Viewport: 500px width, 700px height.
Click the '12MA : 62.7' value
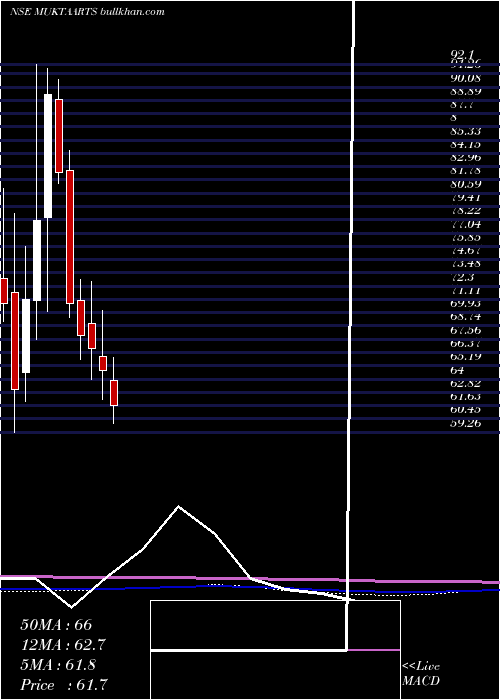coord(63,645)
